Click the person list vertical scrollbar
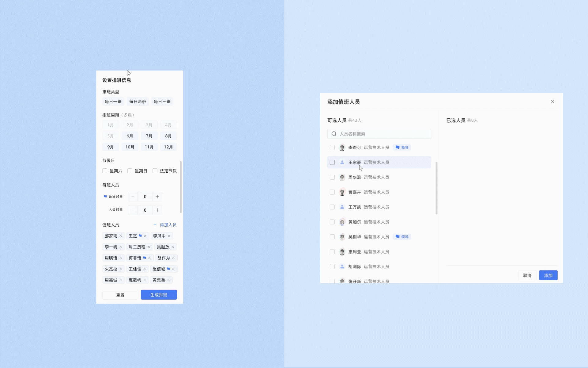The width and height of the screenshot is (588, 368). click(436, 188)
